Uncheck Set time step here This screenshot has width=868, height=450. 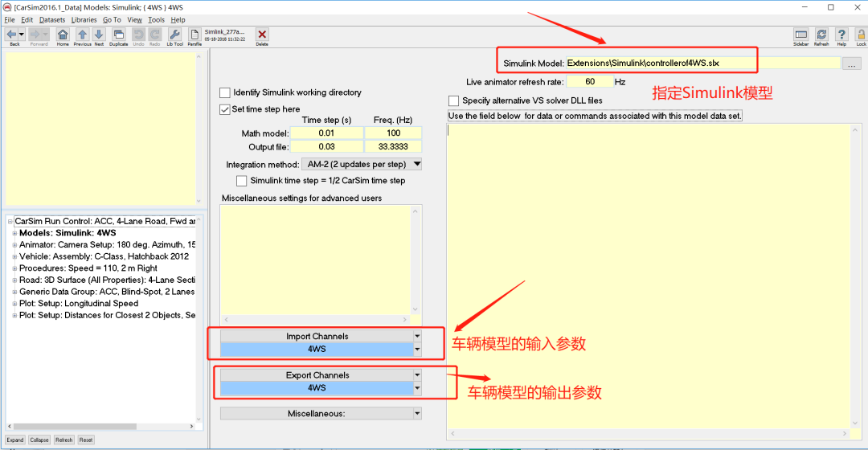point(225,109)
